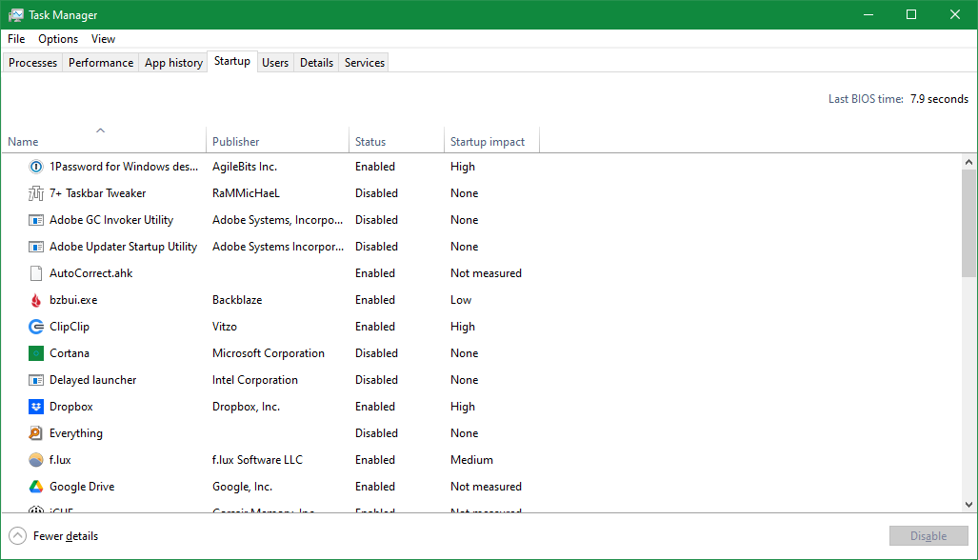Select the 1Password for Windows icon
978x560 pixels.
coord(35,166)
